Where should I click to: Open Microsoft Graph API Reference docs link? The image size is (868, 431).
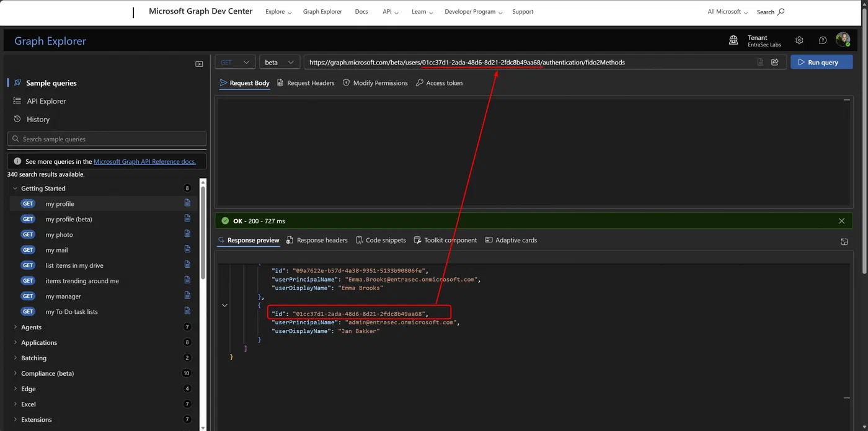[x=144, y=161]
